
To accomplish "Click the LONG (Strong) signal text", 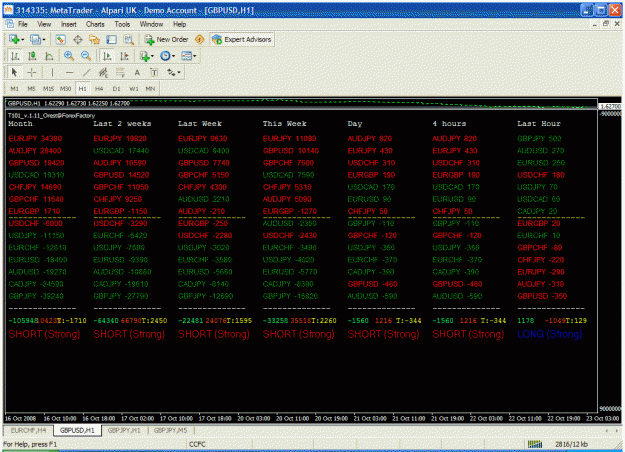I will pos(550,334).
